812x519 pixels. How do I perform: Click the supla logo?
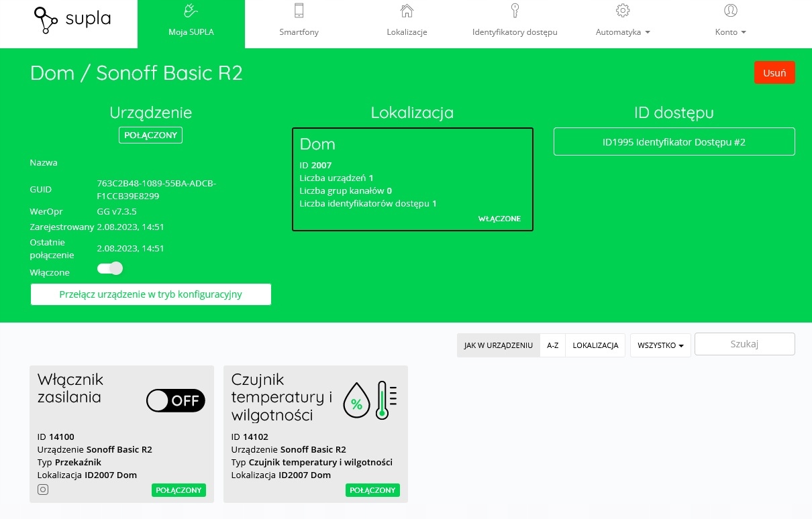click(72, 20)
